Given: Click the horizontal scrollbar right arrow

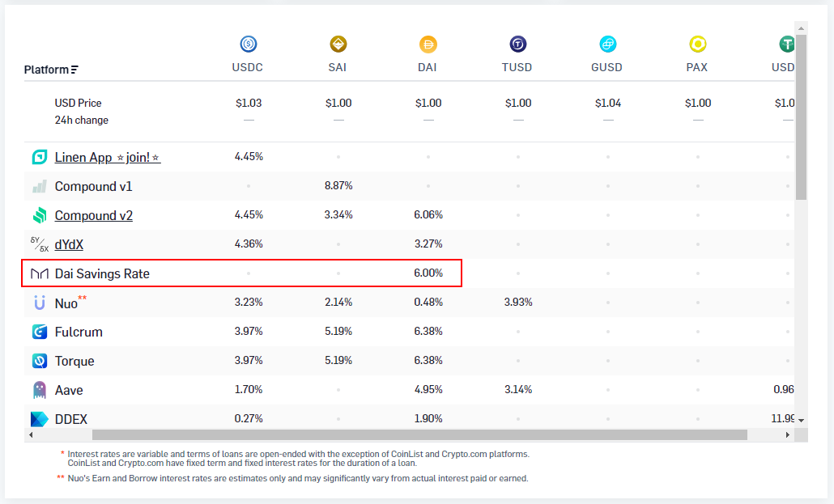Looking at the screenshot, I should (x=788, y=435).
